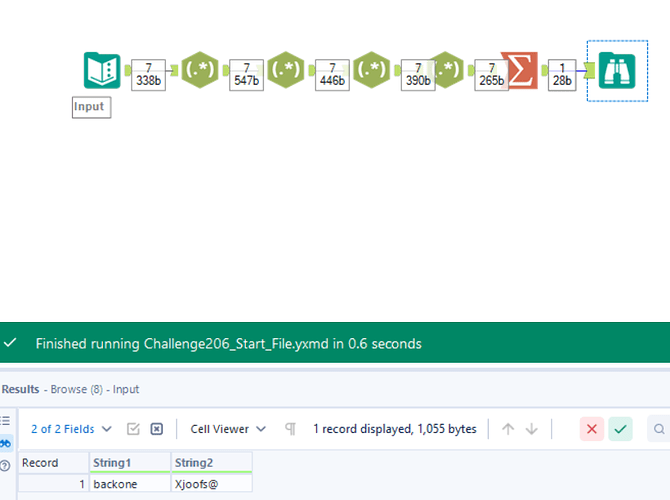670x500 pixels.
Task: Select the RegEx tool after 547b
Action: 286,70
